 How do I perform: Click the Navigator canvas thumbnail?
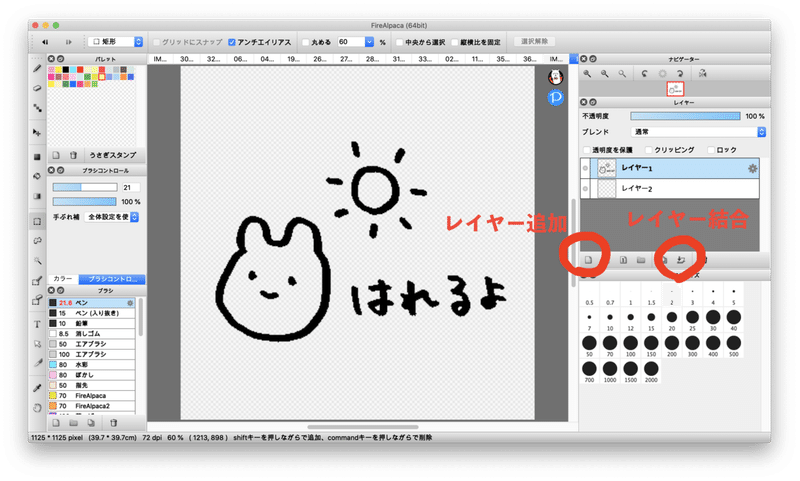coord(675,89)
